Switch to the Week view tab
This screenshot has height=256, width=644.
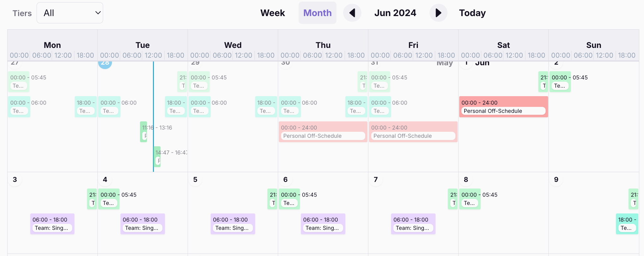pyautogui.click(x=272, y=13)
